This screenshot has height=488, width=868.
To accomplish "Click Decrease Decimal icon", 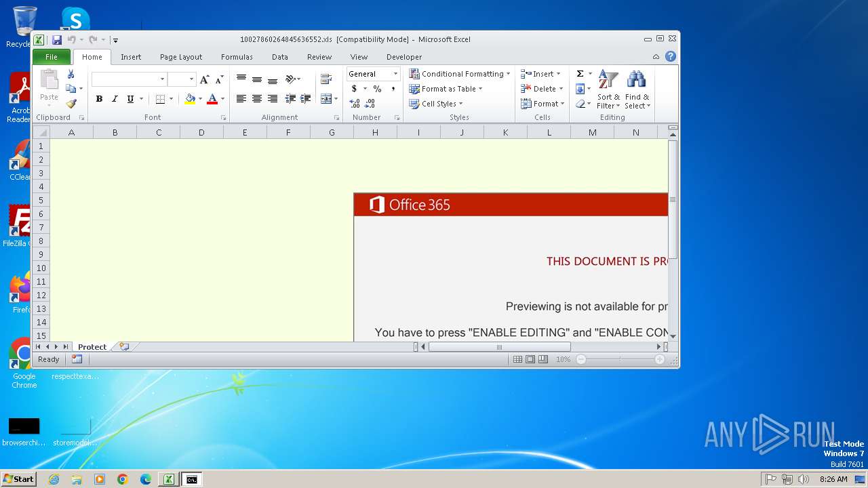I will click(x=370, y=104).
